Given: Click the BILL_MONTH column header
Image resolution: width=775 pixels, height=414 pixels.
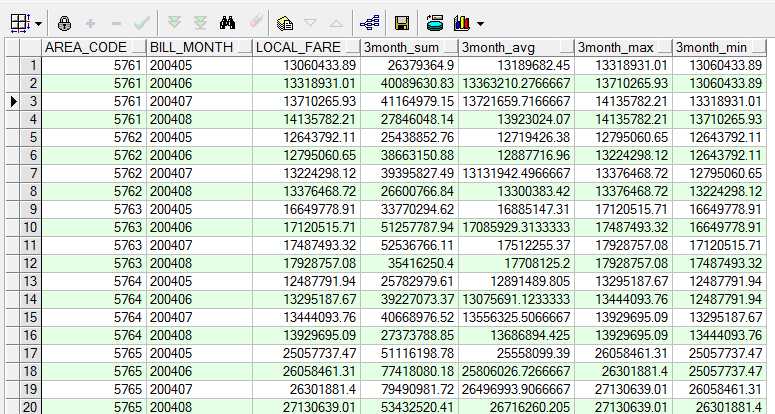Looking at the screenshot, I should click(x=199, y=47).
